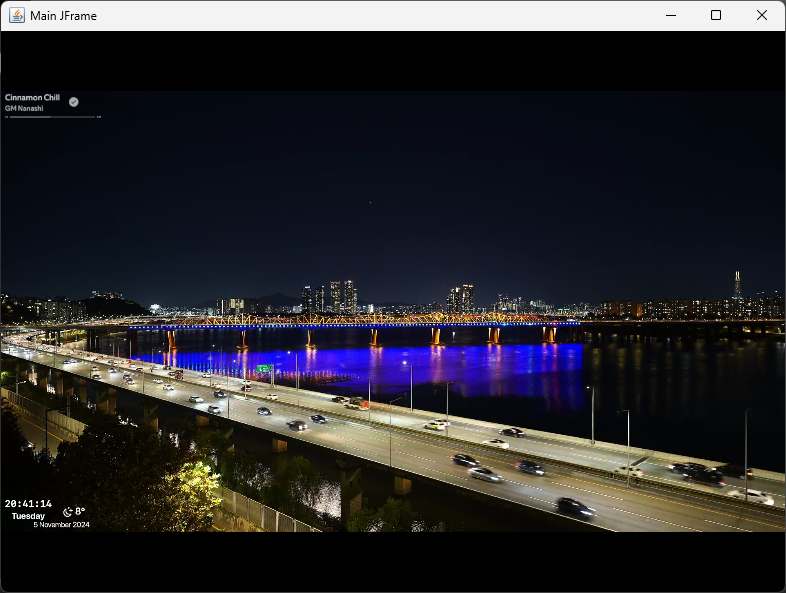Click the moon weather icon
The height and width of the screenshot is (593, 786).
click(67, 512)
